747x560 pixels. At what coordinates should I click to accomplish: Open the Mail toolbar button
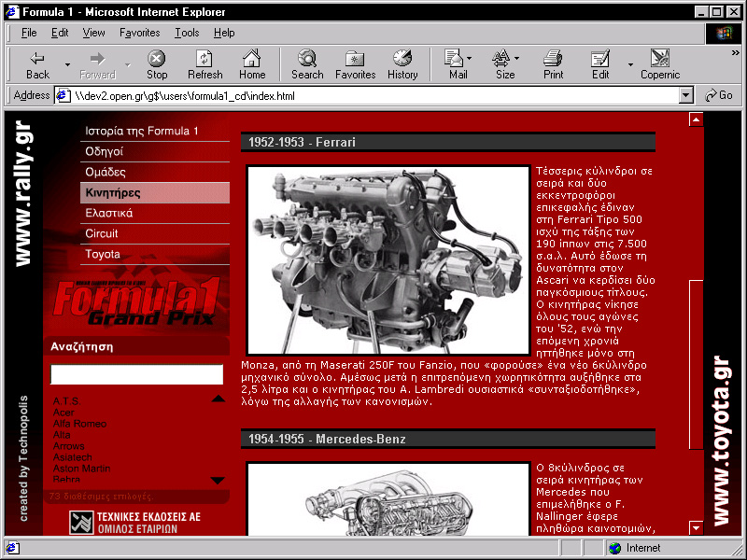tap(458, 65)
